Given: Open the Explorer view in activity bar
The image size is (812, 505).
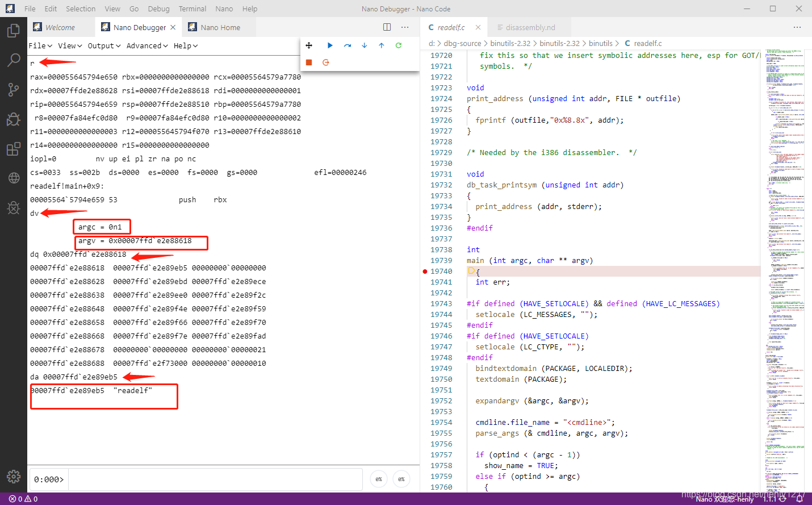Looking at the screenshot, I should click(x=13, y=30).
